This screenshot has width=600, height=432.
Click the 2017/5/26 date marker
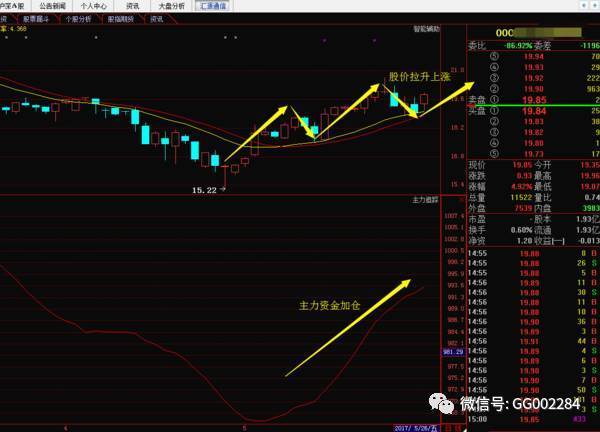click(x=416, y=428)
